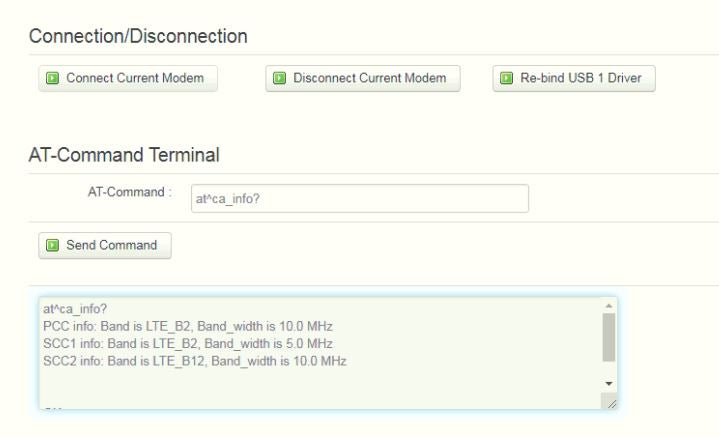The width and height of the screenshot is (719, 438).
Task: Click the output textarea scrollbar thumb
Action: [x=609, y=337]
